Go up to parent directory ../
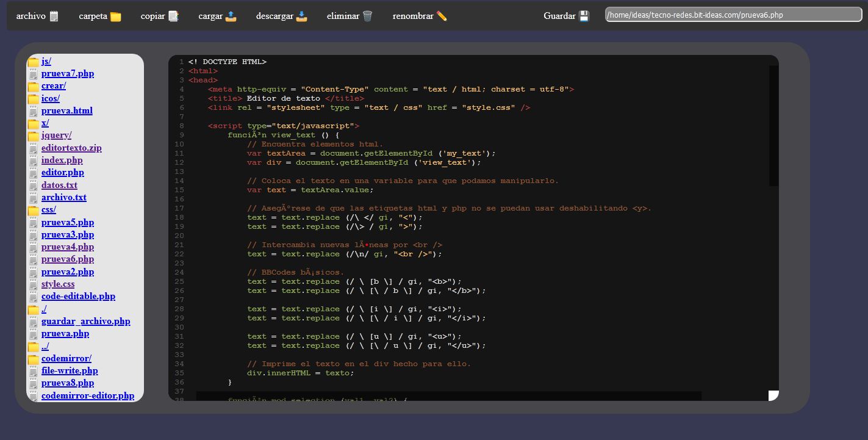 45,346
